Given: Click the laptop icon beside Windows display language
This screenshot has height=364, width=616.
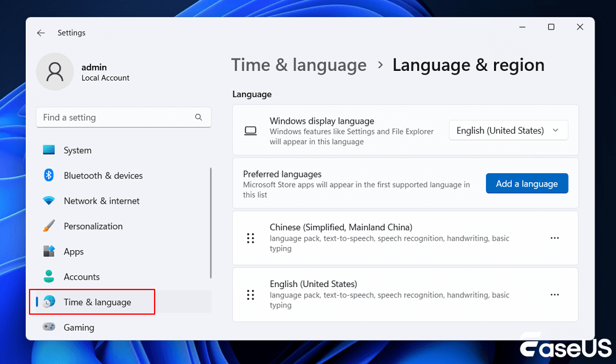Looking at the screenshot, I should pos(250,131).
